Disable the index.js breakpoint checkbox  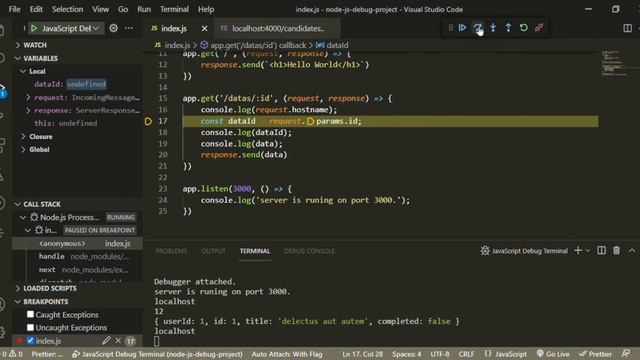[x=30, y=340]
